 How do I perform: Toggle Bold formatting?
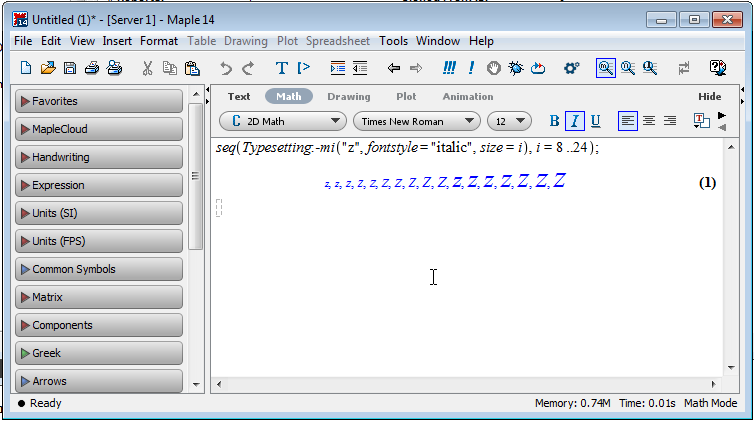pyautogui.click(x=555, y=121)
